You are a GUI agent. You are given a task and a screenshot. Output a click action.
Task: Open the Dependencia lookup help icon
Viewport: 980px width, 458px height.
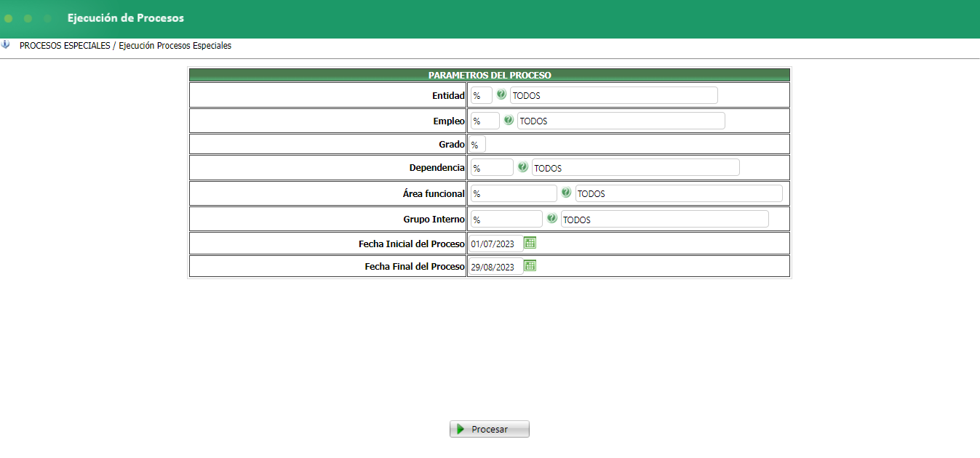click(523, 167)
